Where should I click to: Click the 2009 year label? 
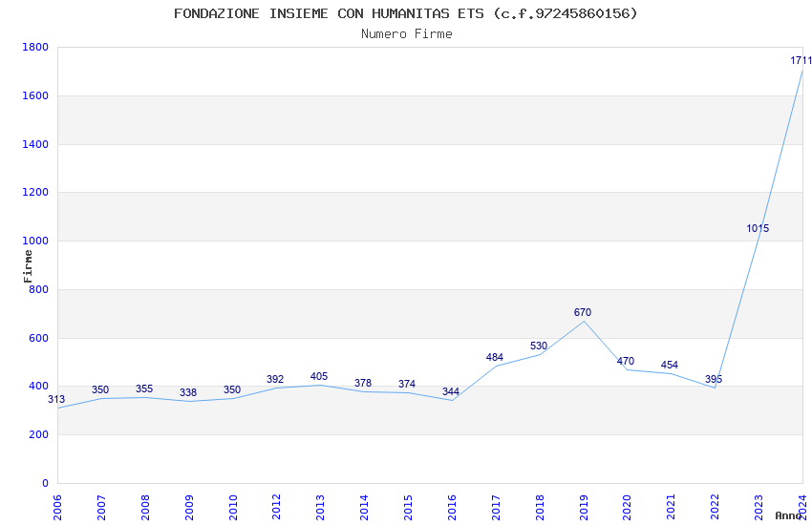(x=189, y=508)
